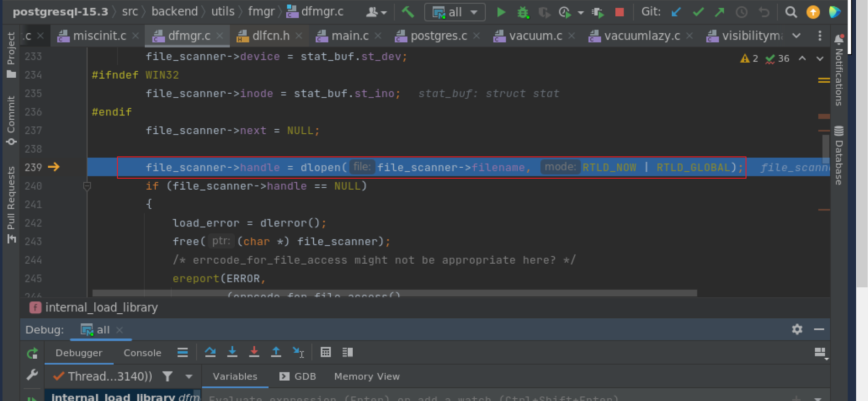Click the Build hammer icon
The image size is (868, 401).
pos(408,12)
